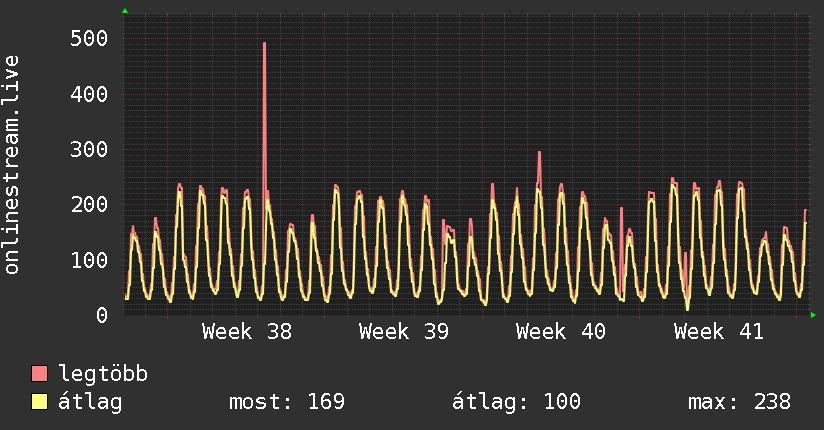Image resolution: width=824 pixels, height=430 pixels.
Task: Click the 300 y-axis tick label
Action: click(89, 150)
